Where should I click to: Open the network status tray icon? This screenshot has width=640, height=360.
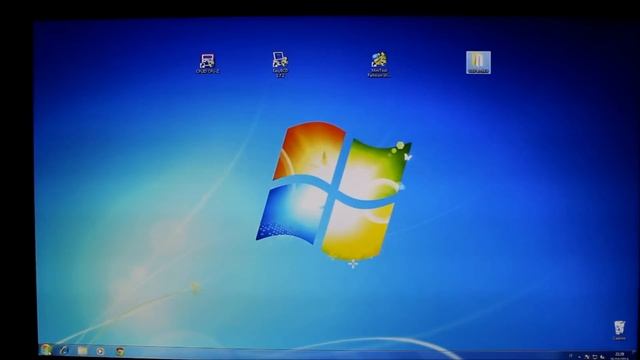point(595,357)
